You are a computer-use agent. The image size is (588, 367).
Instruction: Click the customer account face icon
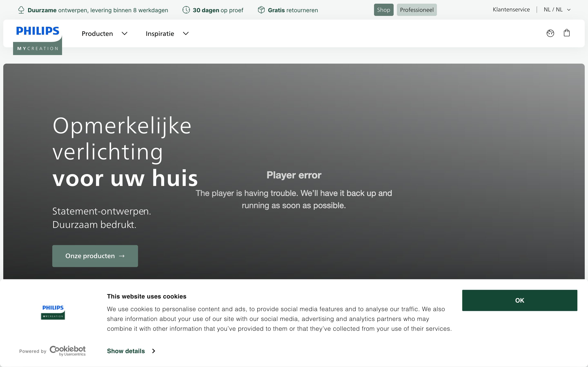[550, 33]
